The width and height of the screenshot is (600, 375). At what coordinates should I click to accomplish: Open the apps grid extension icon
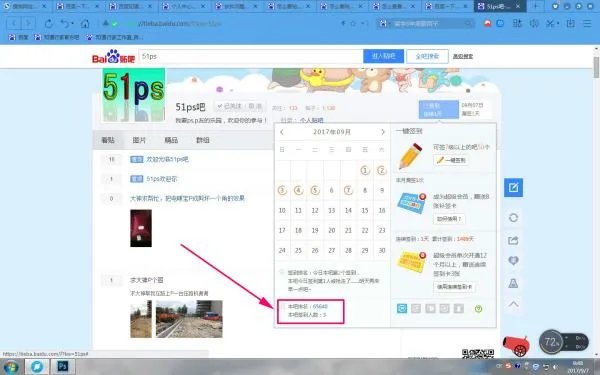click(517, 24)
